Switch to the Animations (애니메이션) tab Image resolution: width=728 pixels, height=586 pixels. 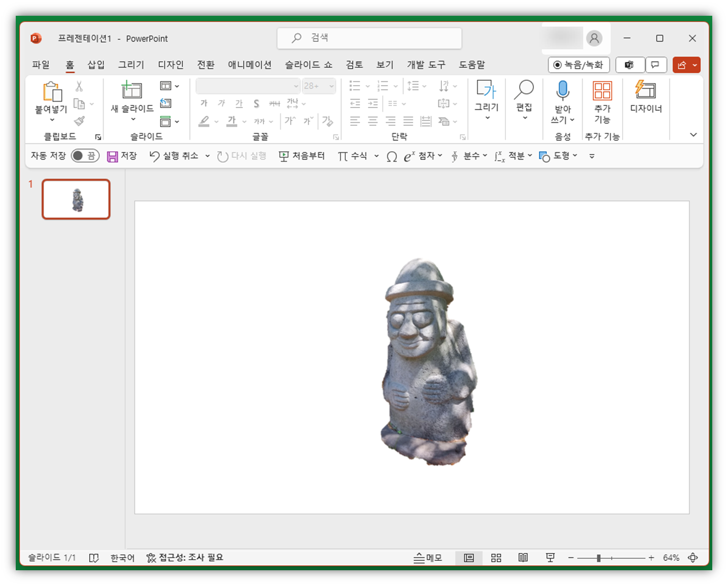pos(249,65)
